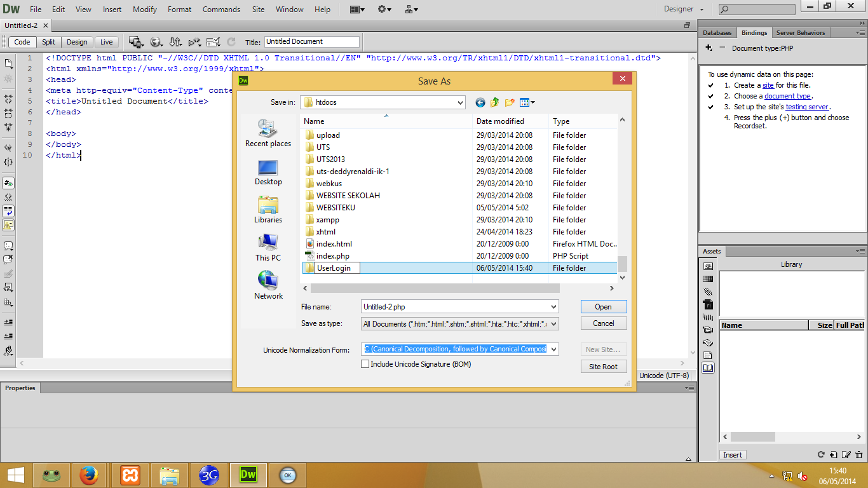The image size is (868, 488).
Task: Open Multiscreen Preview options
Action: [135, 41]
